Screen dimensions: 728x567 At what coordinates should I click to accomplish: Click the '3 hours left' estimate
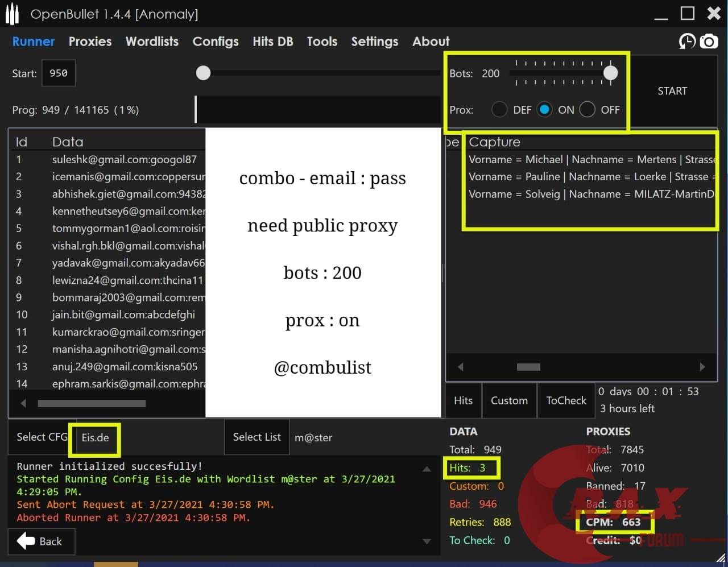click(627, 408)
